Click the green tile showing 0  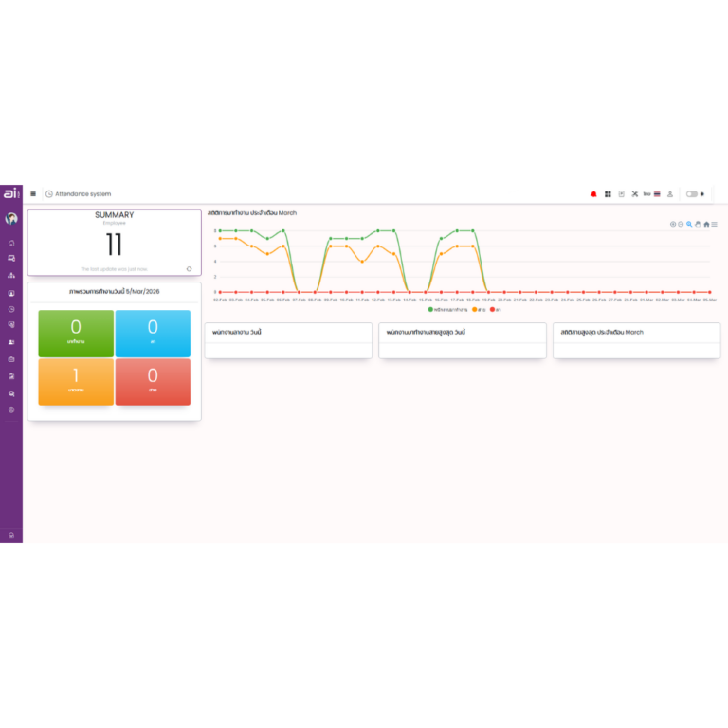coord(76,333)
